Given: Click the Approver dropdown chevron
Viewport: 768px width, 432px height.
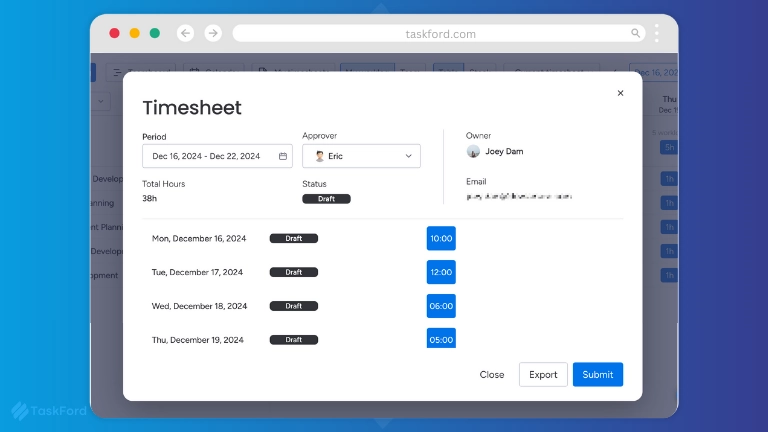Looking at the screenshot, I should pyautogui.click(x=408, y=156).
